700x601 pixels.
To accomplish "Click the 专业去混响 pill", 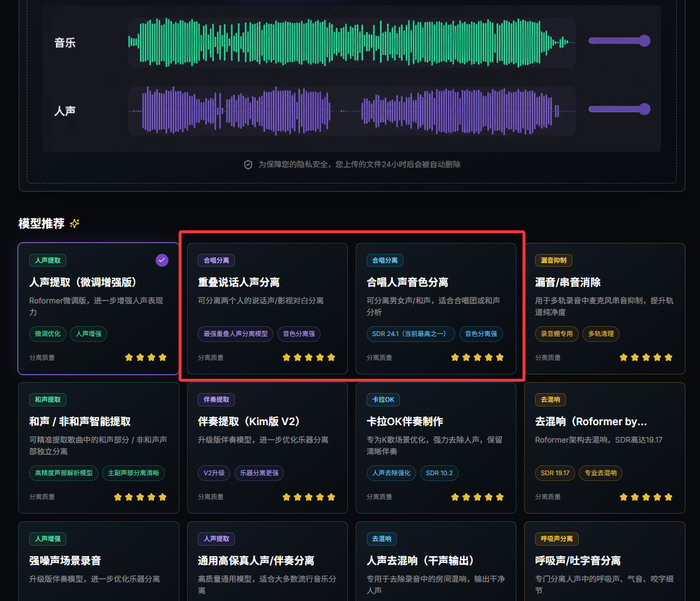I will (600, 473).
